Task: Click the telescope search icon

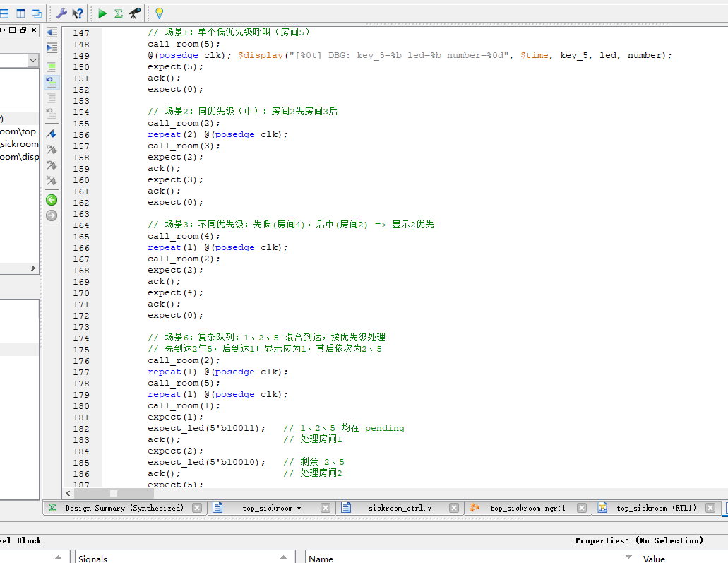Action: 135,13
